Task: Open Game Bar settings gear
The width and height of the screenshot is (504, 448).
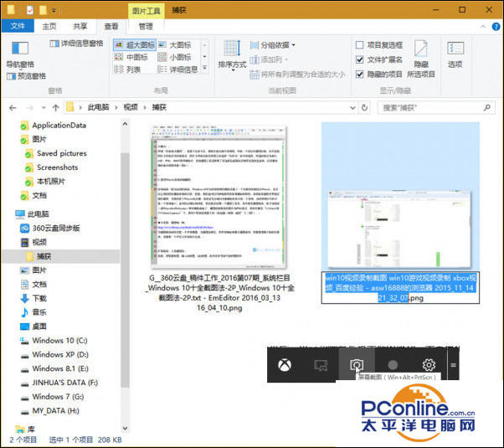Action: tap(429, 365)
